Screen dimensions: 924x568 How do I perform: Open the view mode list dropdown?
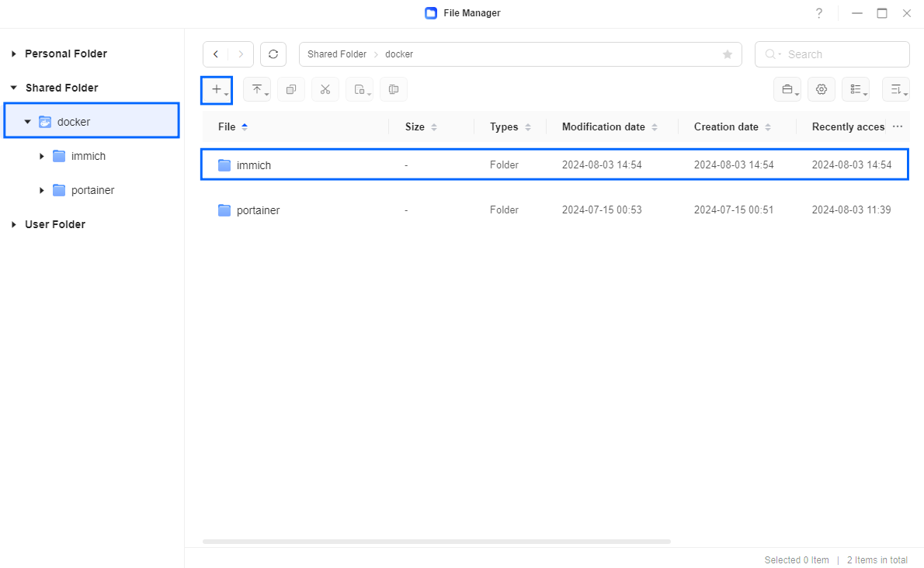(856, 90)
